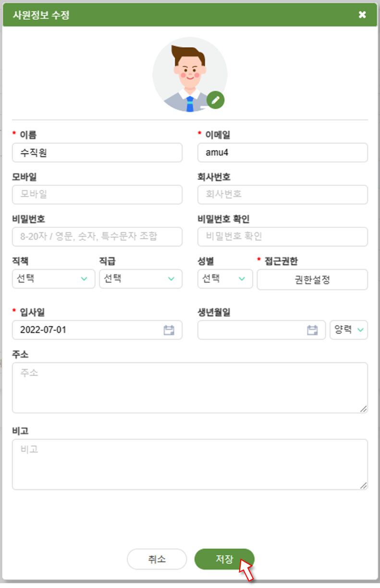380x588 pixels.
Task: Click into the 모바일 input field
Action: point(97,195)
